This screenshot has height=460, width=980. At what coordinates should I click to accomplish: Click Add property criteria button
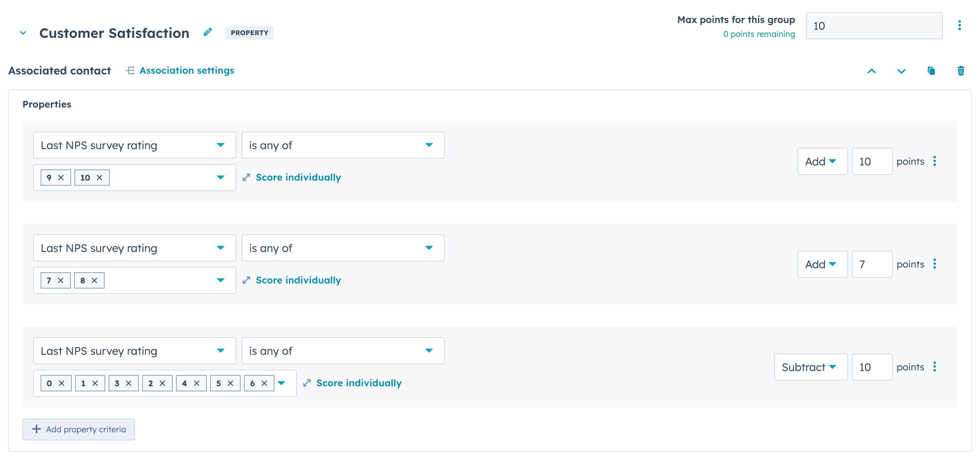79,430
